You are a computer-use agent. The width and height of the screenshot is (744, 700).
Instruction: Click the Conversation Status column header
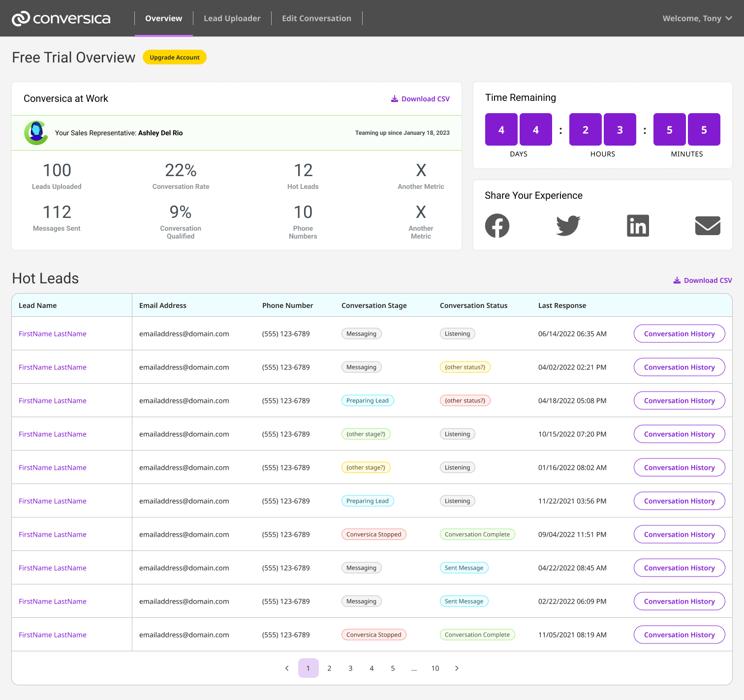pos(473,305)
